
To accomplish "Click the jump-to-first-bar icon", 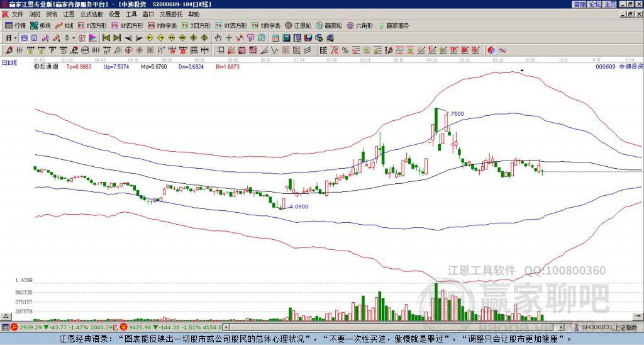I will [x=106, y=38].
